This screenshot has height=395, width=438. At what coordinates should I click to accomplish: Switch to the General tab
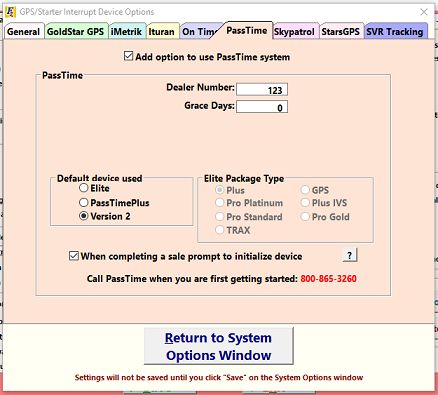24,32
